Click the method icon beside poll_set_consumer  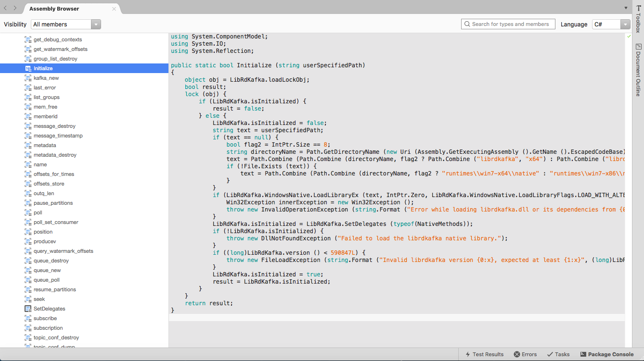pos(28,222)
